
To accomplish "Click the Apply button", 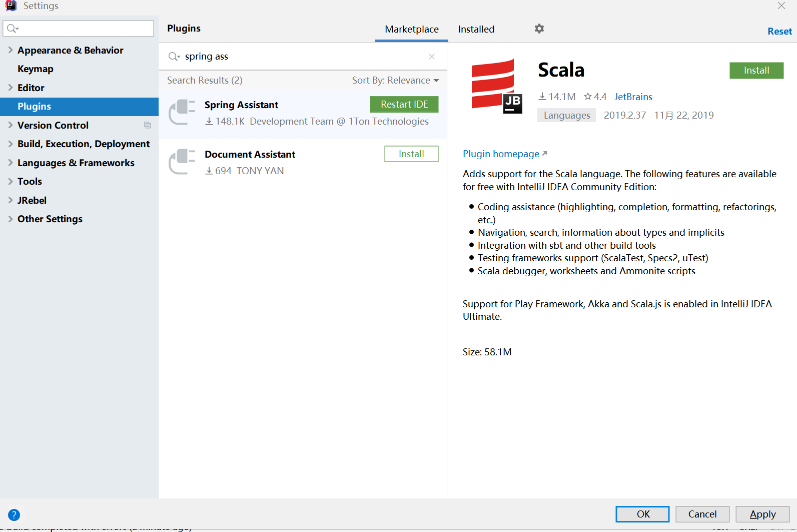I will [x=762, y=514].
